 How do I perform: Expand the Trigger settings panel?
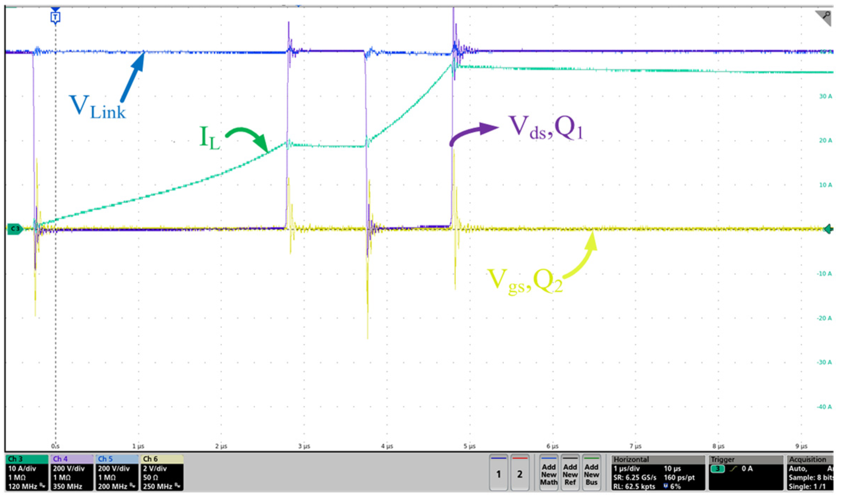pos(722,459)
